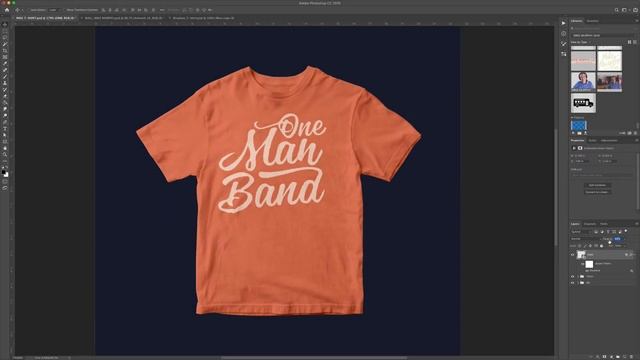
Task: Select the Hand tool
Action: [x=5, y=148]
